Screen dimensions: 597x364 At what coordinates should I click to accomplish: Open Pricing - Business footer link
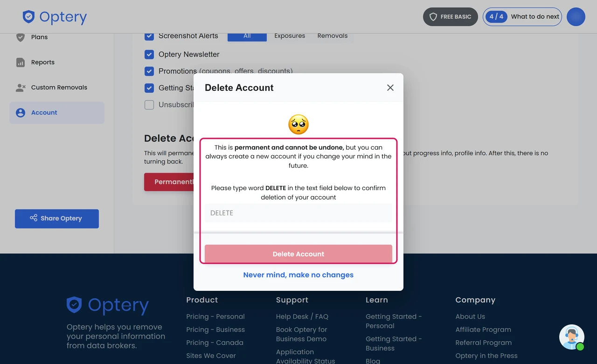coord(215,330)
